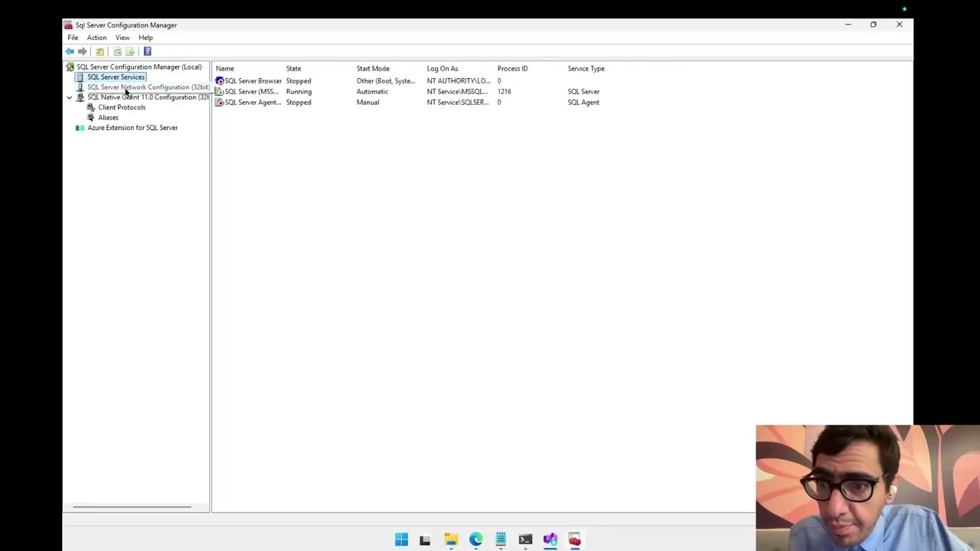980x551 pixels.
Task: Click the horizontal scrollbar in the tree pane
Action: point(132,507)
